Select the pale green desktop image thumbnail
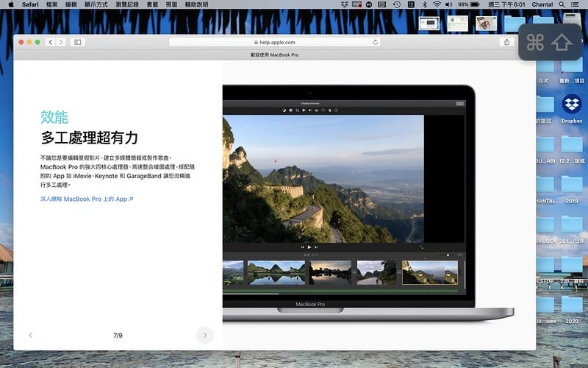 pos(457,24)
